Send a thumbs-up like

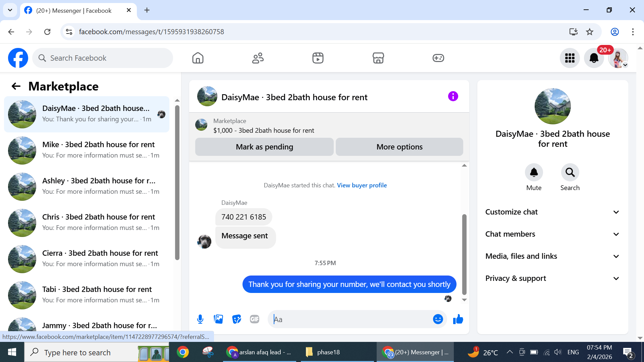coord(458,319)
